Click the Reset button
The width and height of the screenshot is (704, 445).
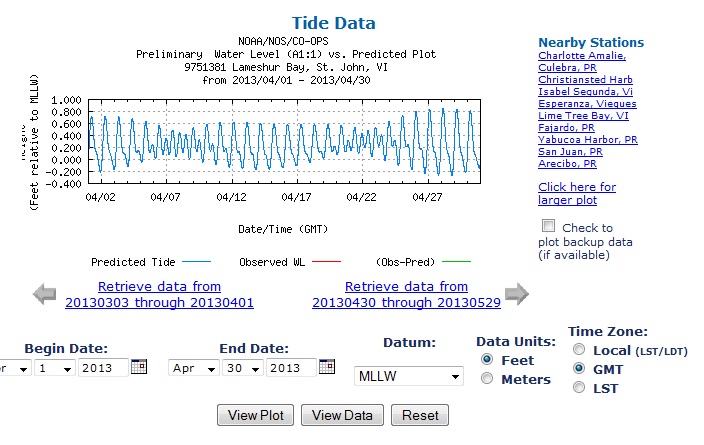[x=419, y=415]
